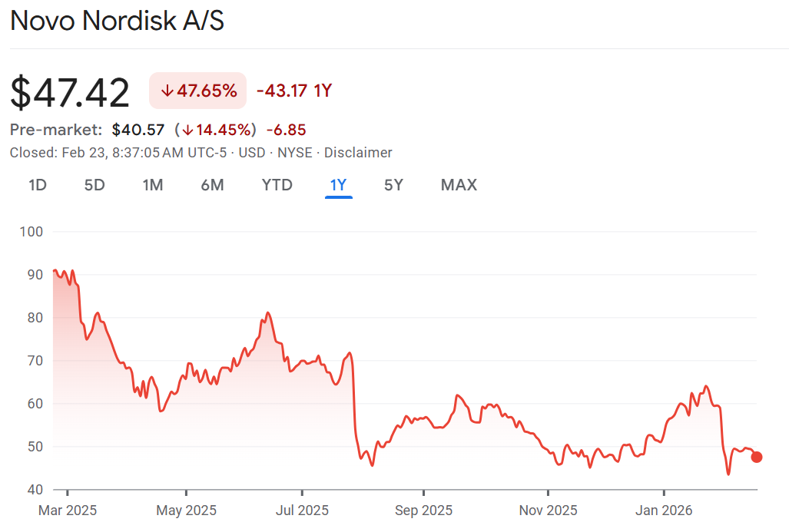Select the 5D chart range
789x532 pixels.
pos(94,185)
